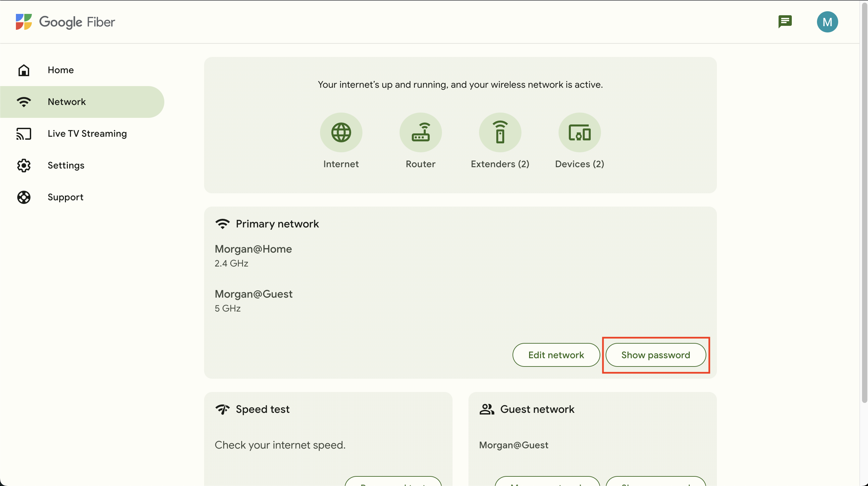The image size is (868, 486).
Task: Click the Guest network people icon
Action: click(x=486, y=409)
